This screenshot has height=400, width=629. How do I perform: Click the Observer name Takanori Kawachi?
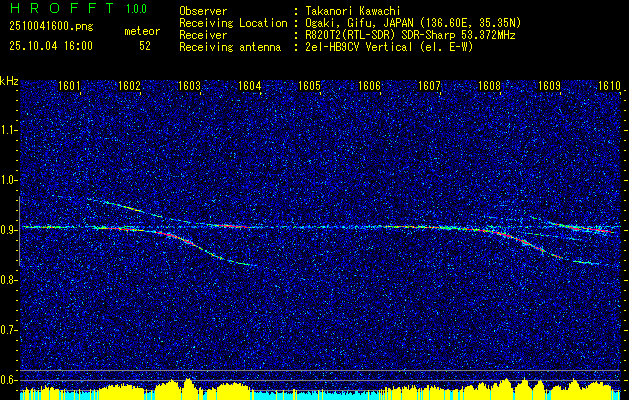(x=353, y=11)
